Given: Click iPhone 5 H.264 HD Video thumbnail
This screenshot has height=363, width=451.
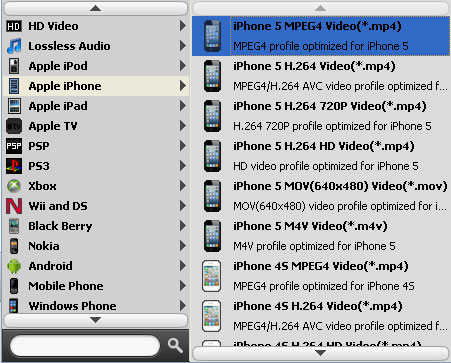Looking at the screenshot, I should click(x=212, y=156).
